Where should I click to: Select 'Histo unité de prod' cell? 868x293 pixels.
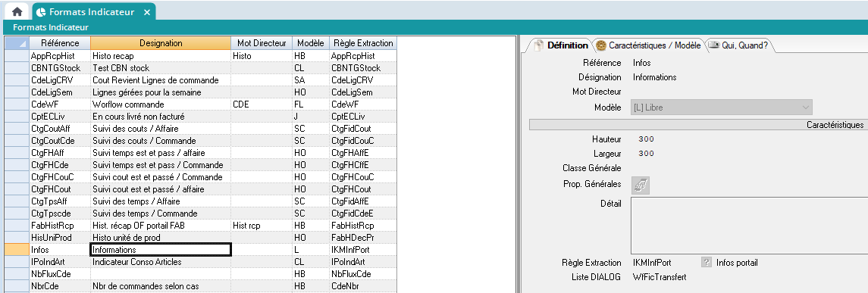[x=161, y=238]
